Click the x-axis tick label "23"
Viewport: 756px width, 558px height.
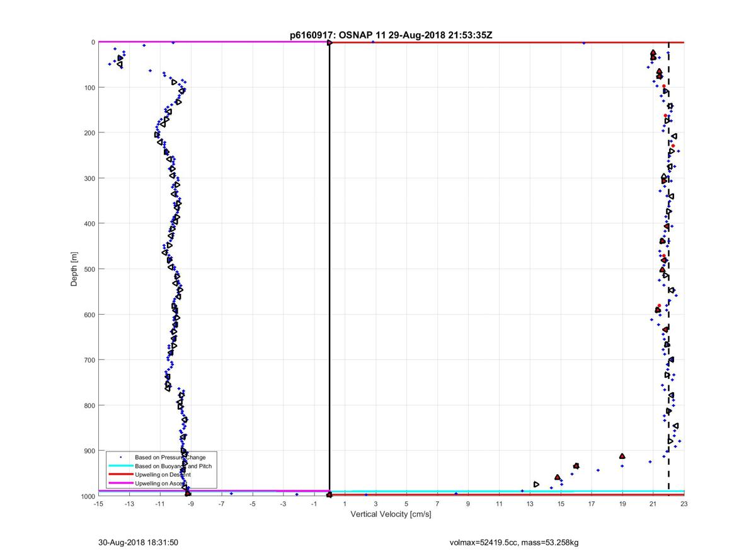[x=684, y=504]
